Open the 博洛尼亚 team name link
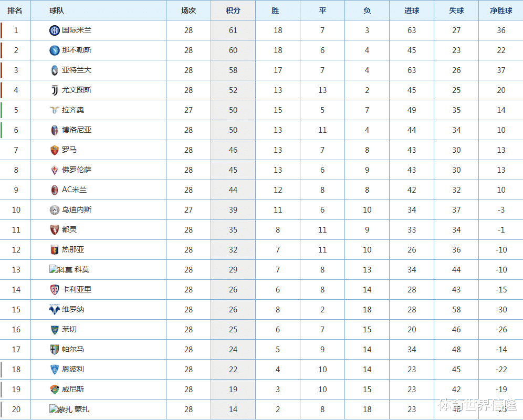The image size is (523, 420). [x=77, y=130]
